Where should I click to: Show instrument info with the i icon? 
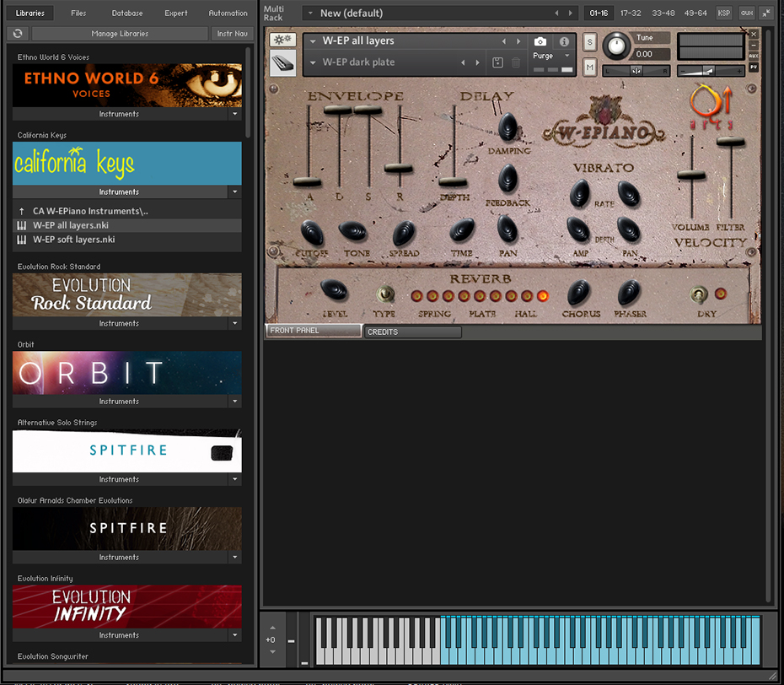pyautogui.click(x=564, y=41)
